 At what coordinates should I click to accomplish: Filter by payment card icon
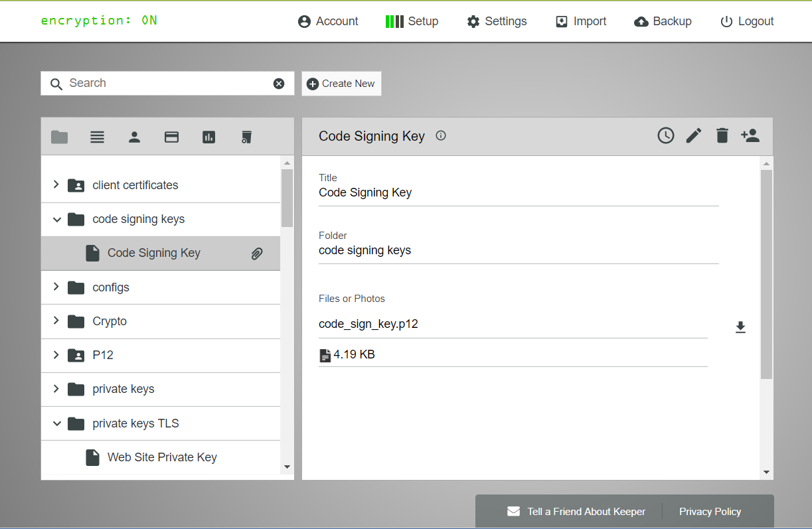point(171,137)
